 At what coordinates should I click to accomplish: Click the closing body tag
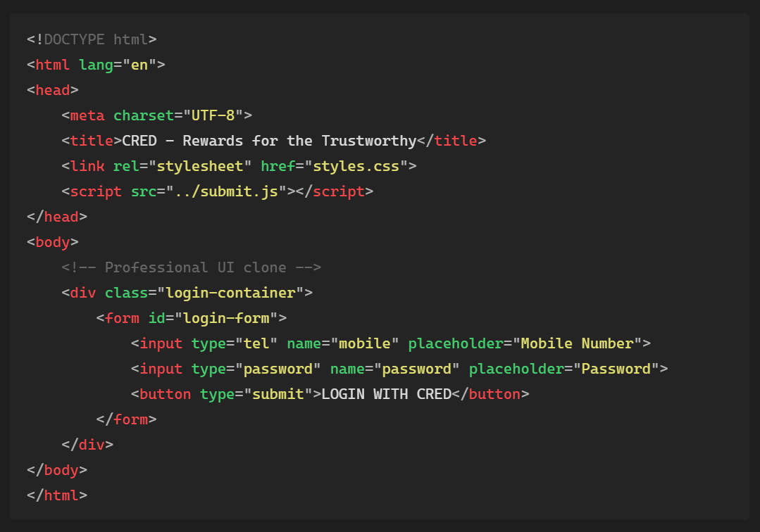[56, 469]
